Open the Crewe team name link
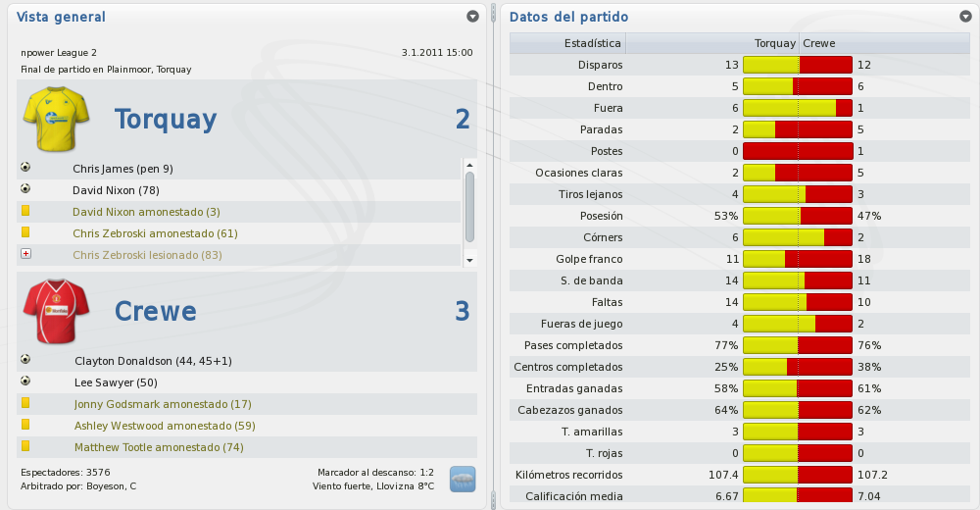 [156, 311]
